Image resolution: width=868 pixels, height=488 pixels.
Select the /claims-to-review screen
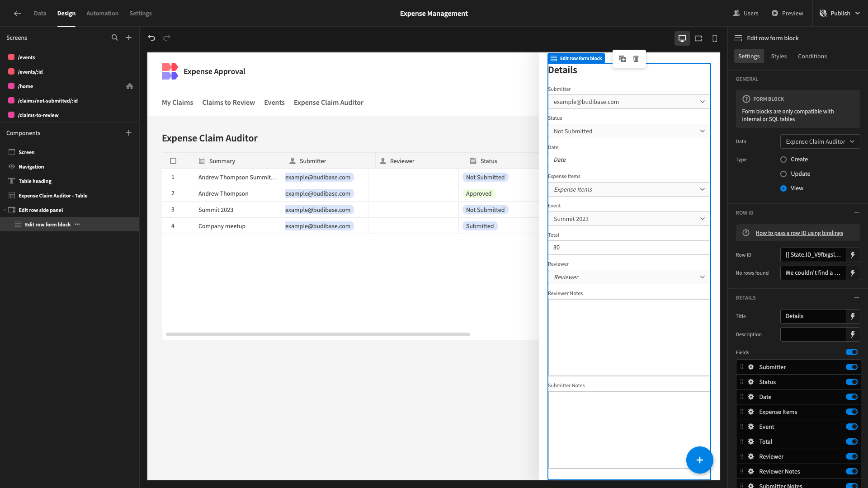tap(70, 115)
